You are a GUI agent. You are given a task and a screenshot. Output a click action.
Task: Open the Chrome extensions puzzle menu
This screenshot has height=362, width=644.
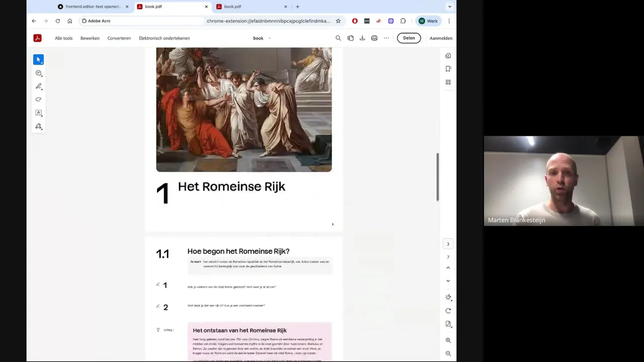pyautogui.click(x=403, y=21)
